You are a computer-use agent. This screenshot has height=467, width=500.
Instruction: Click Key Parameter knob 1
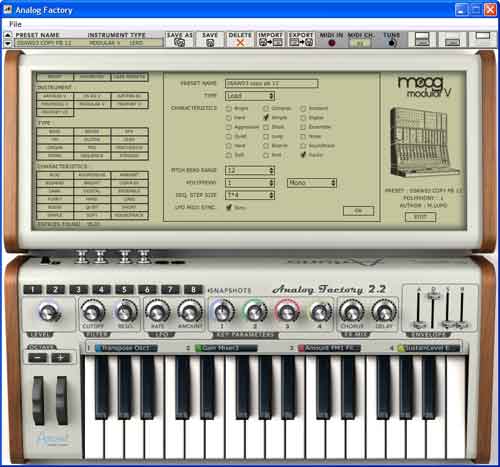[x=222, y=311]
